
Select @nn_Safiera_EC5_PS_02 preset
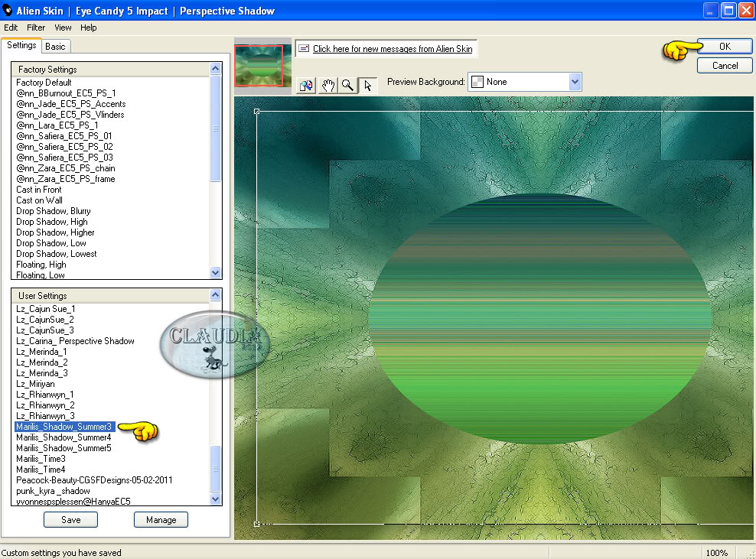click(64, 147)
